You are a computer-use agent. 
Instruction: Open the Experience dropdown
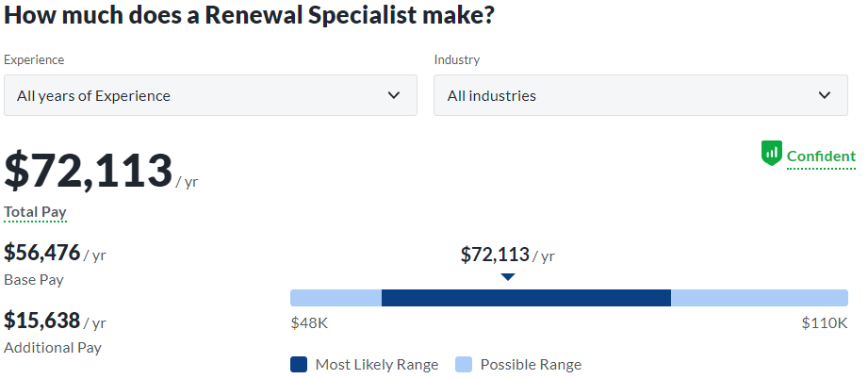pos(210,95)
